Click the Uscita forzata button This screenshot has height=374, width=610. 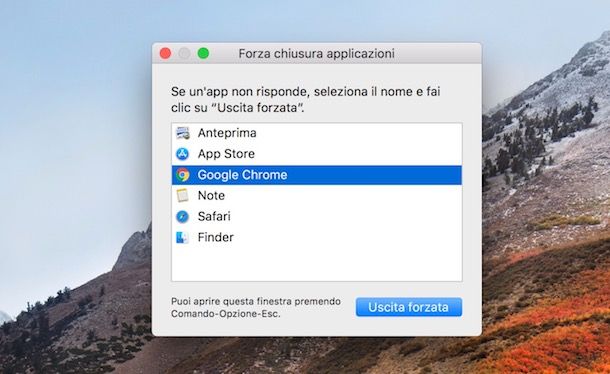409,307
